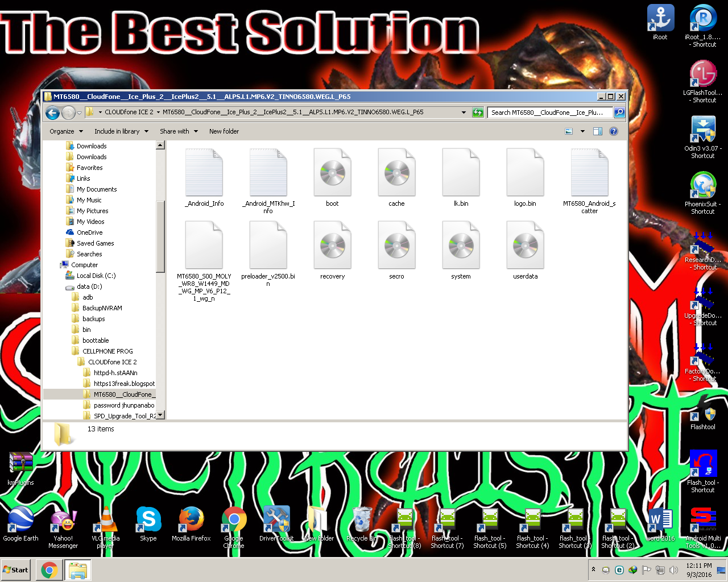Image resolution: width=728 pixels, height=582 pixels.
Task: Click the volume speaker tray icon
Action: (673, 570)
